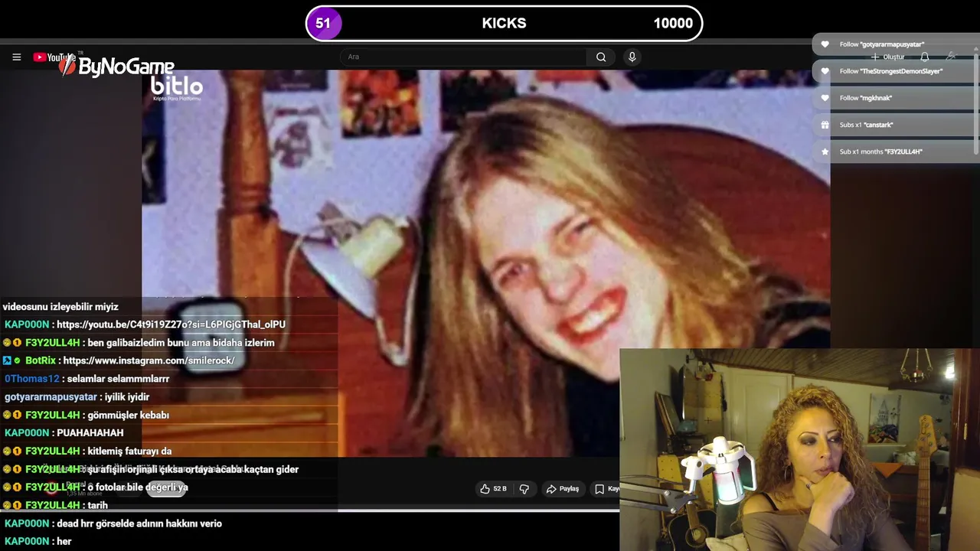980x551 pixels.
Task: Click chat username 0Thomas12
Action: [32, 379]
